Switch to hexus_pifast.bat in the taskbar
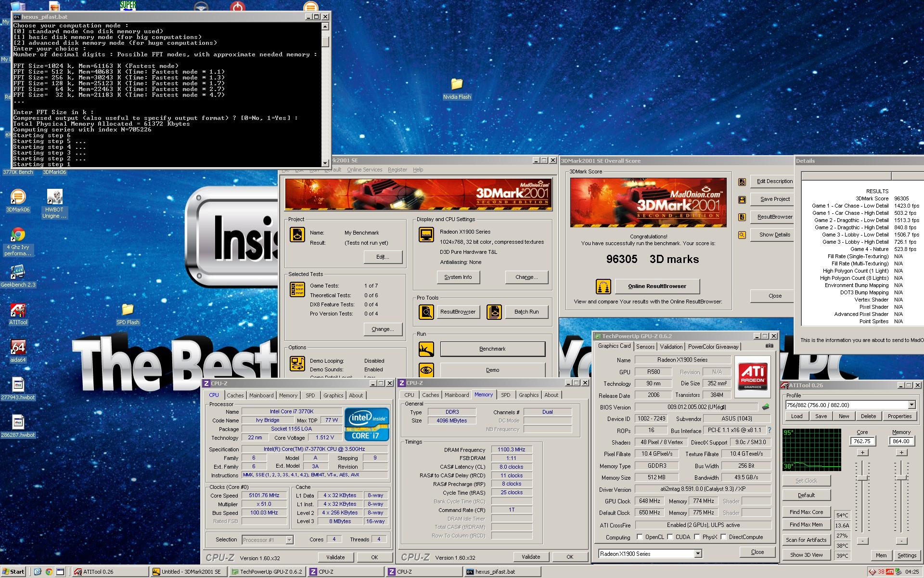 click(x=502, y=572)
